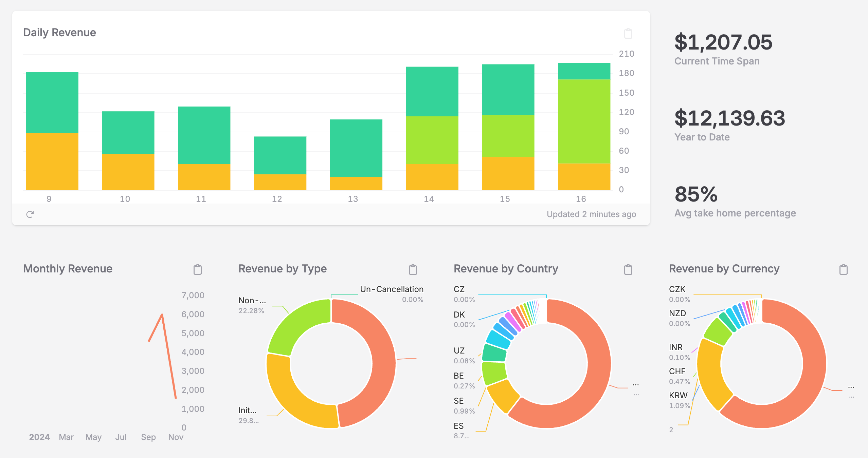Select the KRW currency label
Screen dimensions: 868x458
(x=678, y=396)
